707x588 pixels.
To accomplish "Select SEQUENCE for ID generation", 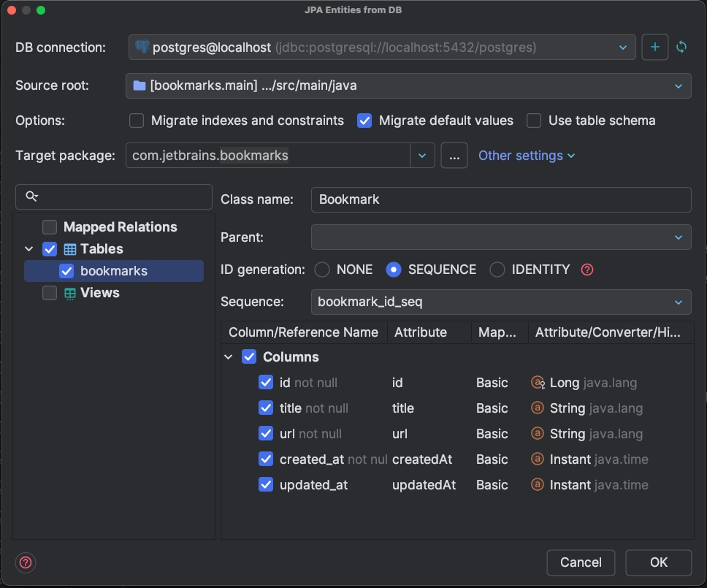I will (x=394, y=270).
